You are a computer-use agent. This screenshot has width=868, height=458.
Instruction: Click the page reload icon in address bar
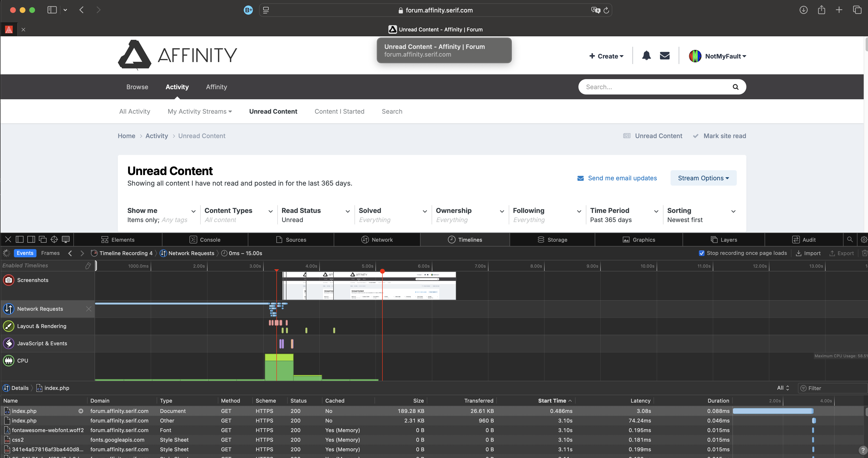[x=606, y=10]
